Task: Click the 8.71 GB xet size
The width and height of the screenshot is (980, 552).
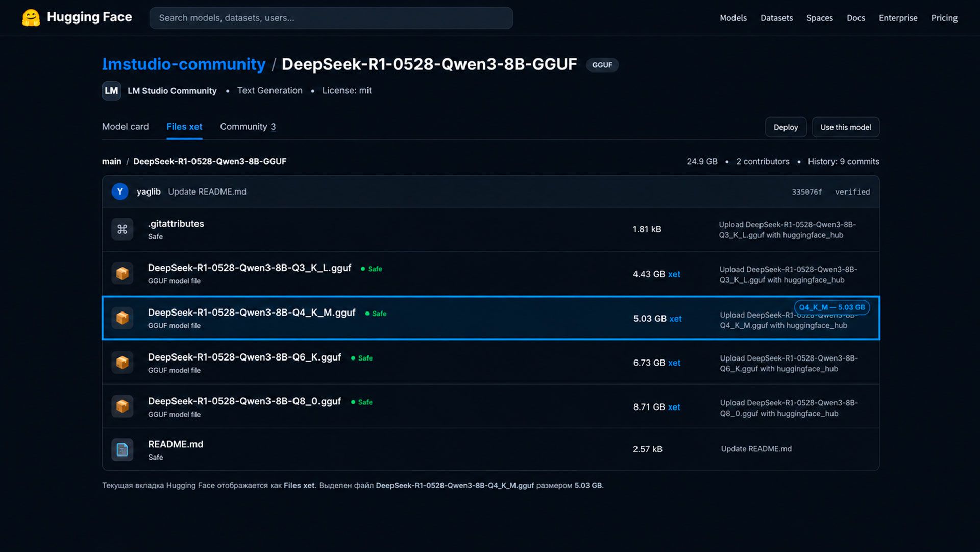Action: coord(657,407)
